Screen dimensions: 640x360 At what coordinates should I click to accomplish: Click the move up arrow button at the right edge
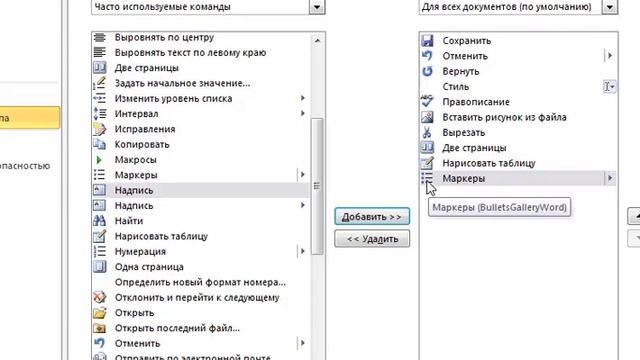(634, 216)
